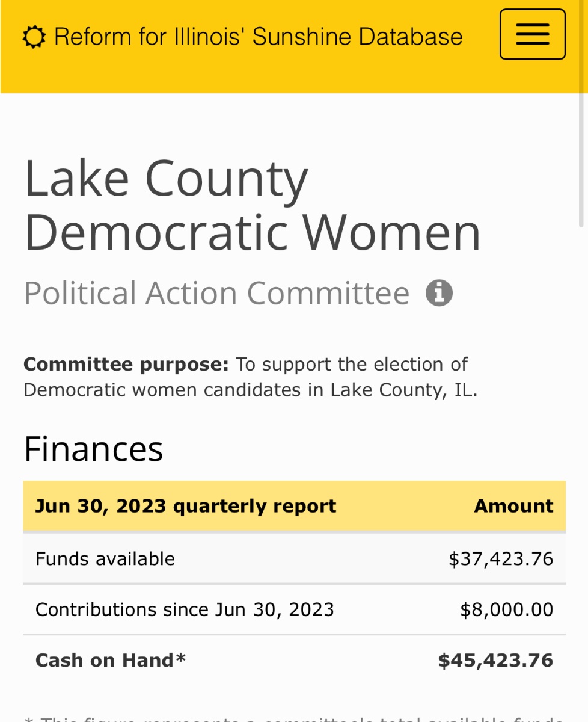
Task: Click the Finances section heading
Action: tap(93, 449)
